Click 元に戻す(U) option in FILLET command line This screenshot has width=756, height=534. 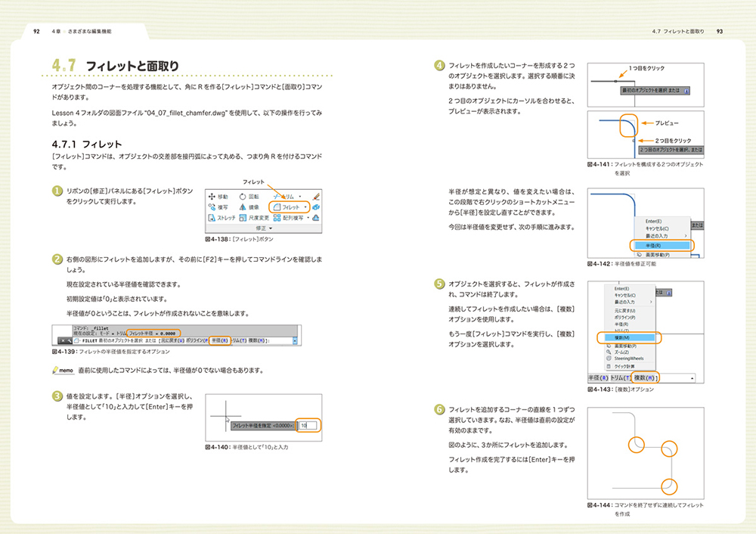[172, 340]
